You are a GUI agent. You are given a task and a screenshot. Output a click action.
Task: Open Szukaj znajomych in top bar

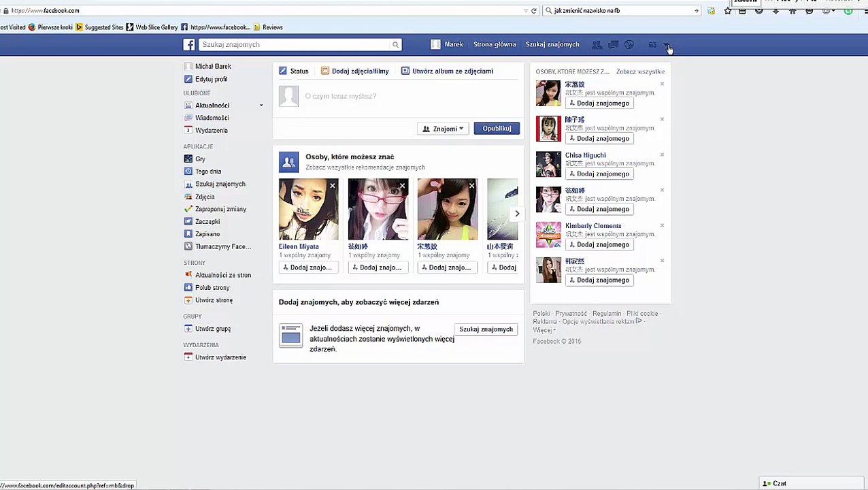[x=552, y=44]
